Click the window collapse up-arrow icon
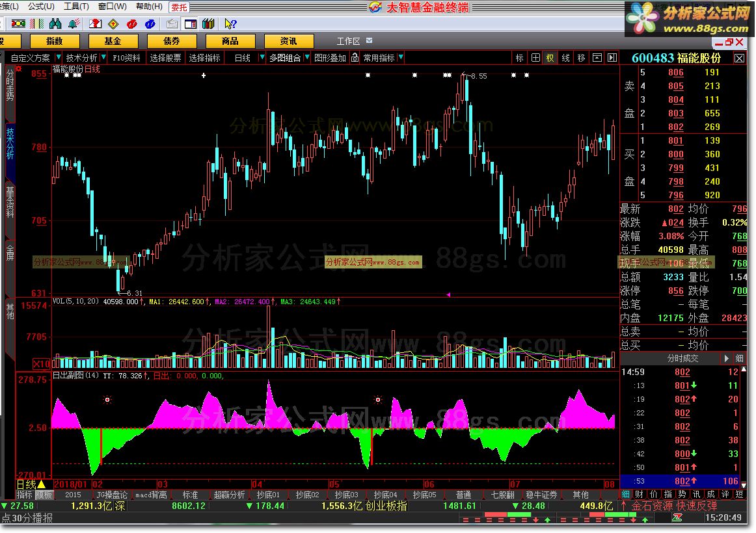This screenshot has height=533, width=756. pos(597,58)
